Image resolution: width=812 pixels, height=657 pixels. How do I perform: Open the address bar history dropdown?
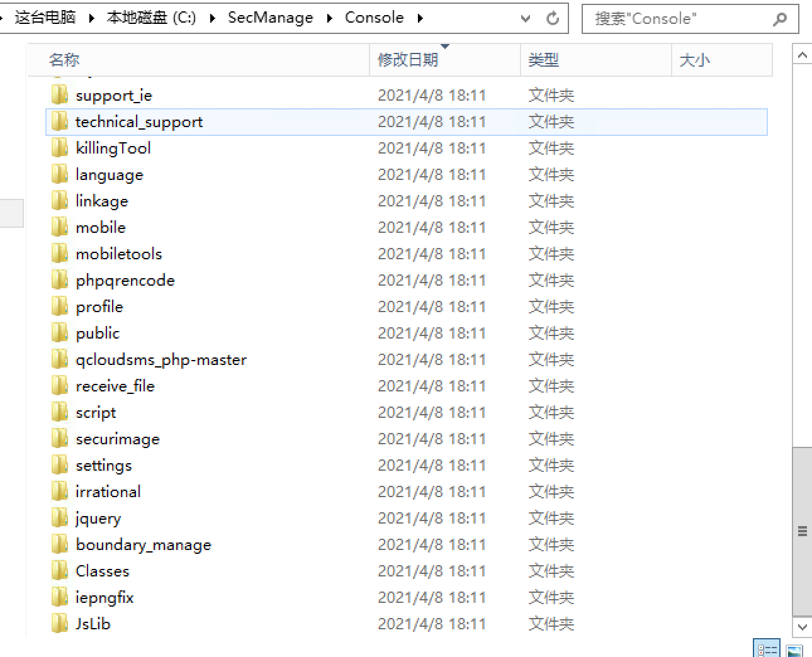click(526, 18)
